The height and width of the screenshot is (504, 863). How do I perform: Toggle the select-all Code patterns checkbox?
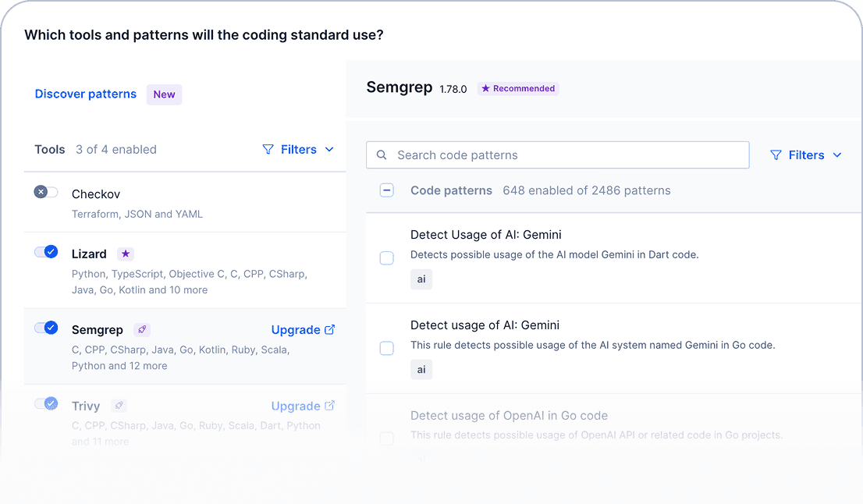pyautogui.click(x=386, y=190)
